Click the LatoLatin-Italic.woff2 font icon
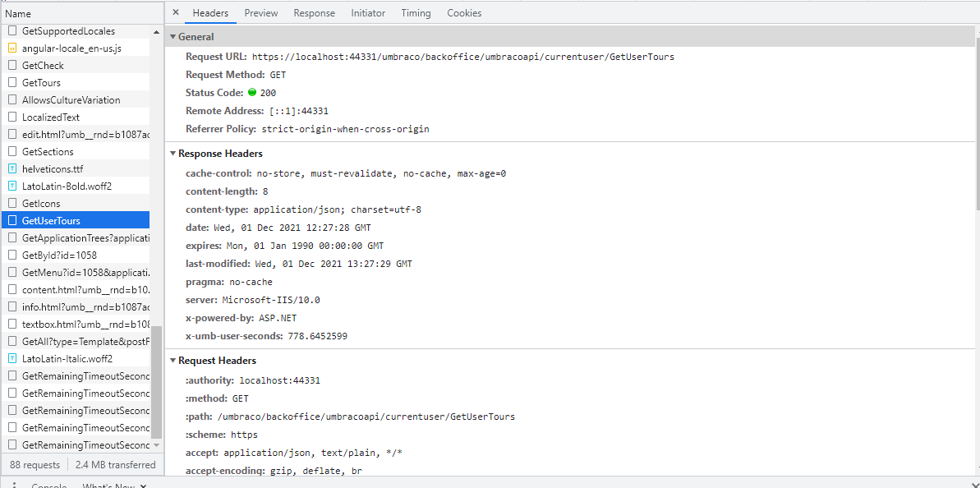Viewport: 980px width, 488px height. [12, 358]
